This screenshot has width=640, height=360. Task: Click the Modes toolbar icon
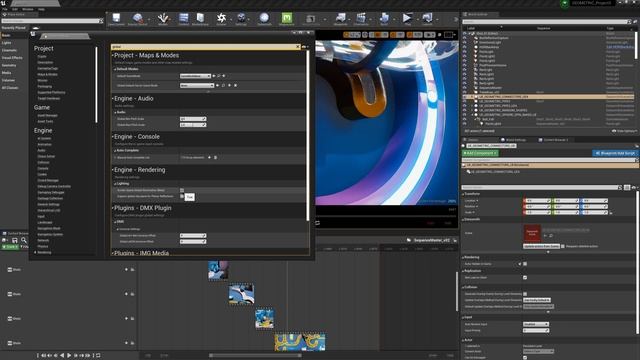(163, 19)
